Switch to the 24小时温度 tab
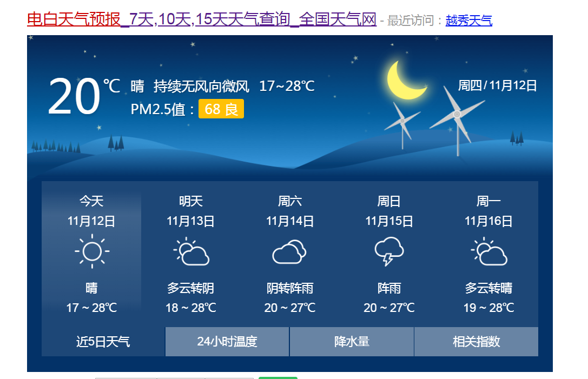Screen dimensions: 588x379 pos(227,342)
